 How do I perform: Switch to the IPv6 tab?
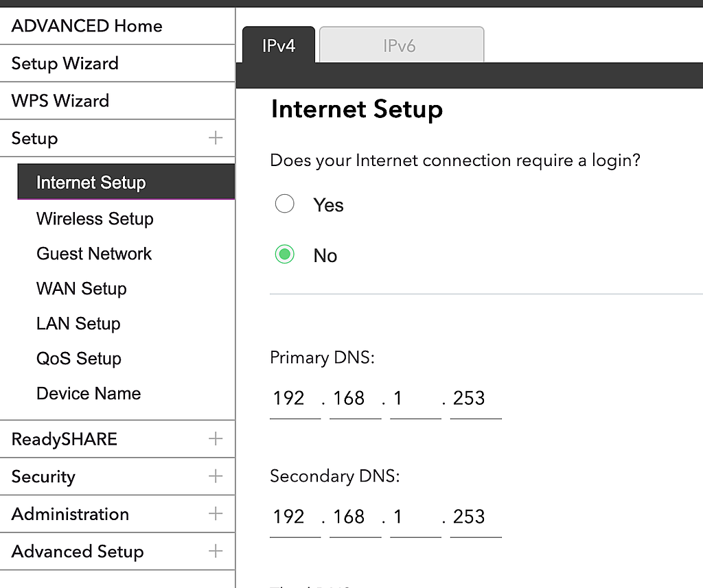401,45
